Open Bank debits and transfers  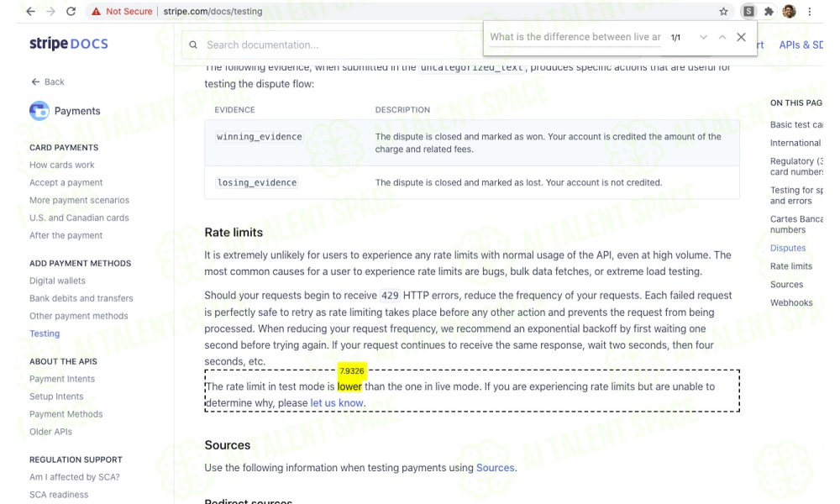[81, 298]
